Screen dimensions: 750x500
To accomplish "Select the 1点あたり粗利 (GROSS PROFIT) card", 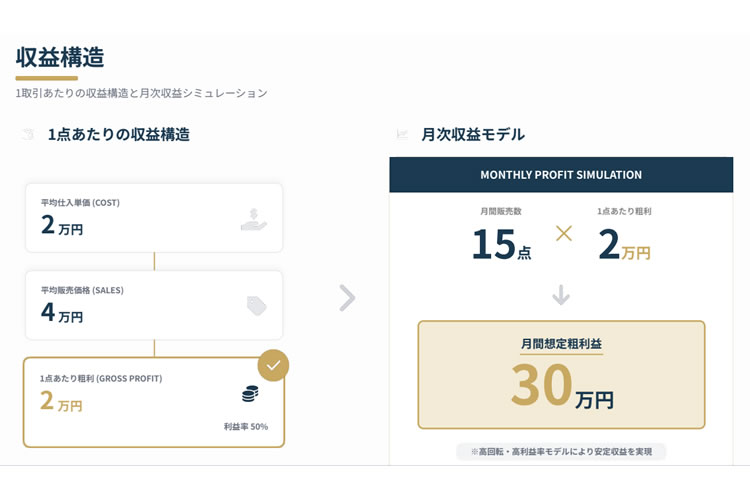I will point(153,402).
